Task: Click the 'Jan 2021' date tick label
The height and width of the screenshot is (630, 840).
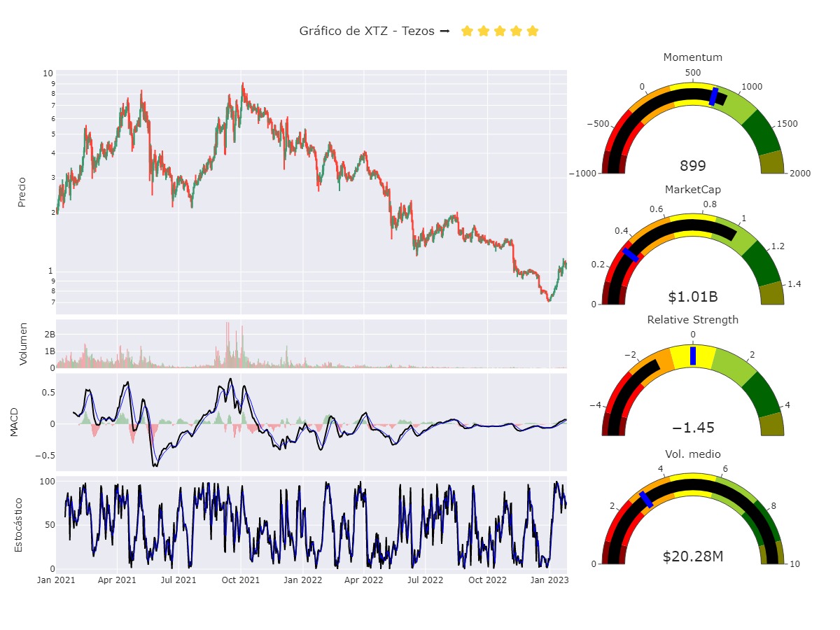Action: tap(56, 580)
